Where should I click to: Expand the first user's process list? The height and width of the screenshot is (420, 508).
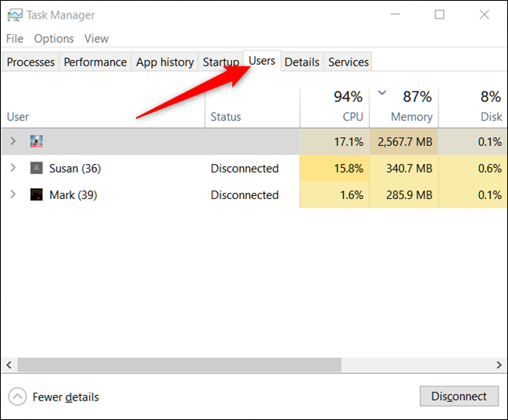point(13,141)
